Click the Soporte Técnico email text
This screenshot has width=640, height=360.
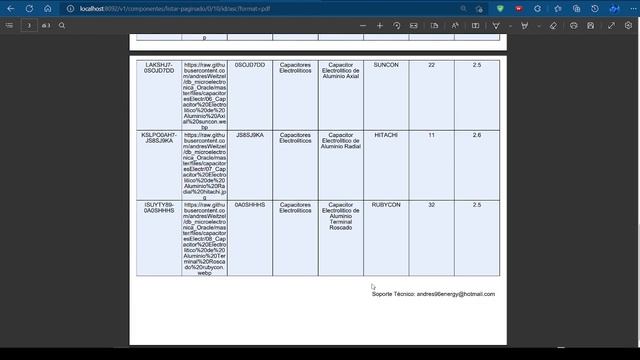[433, 294]
